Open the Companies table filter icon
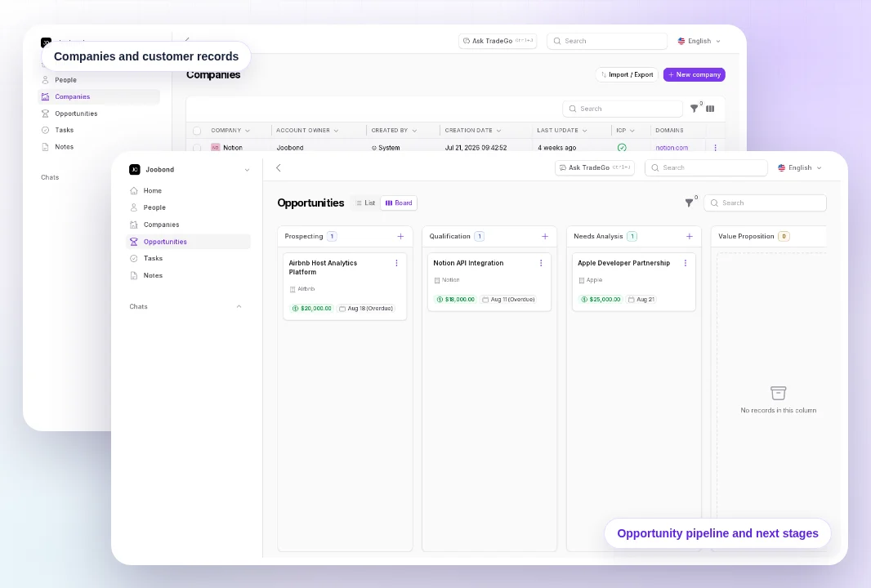 point(694,109)
